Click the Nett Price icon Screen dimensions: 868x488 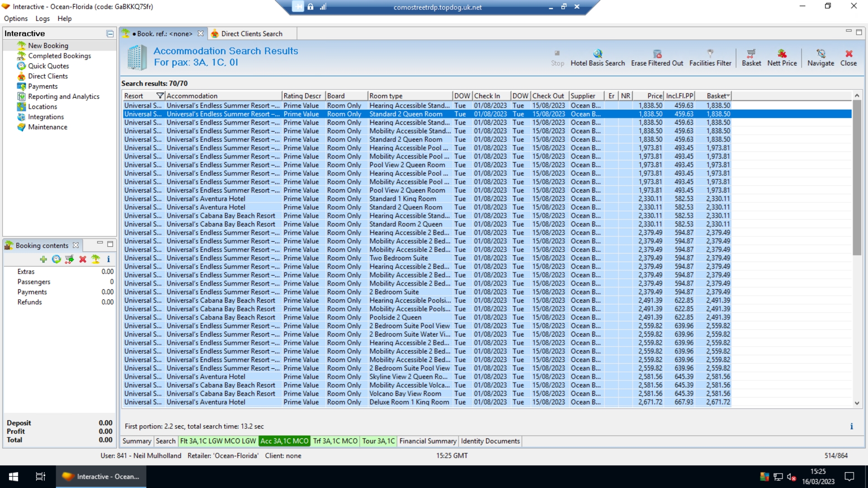pos(782,54)
